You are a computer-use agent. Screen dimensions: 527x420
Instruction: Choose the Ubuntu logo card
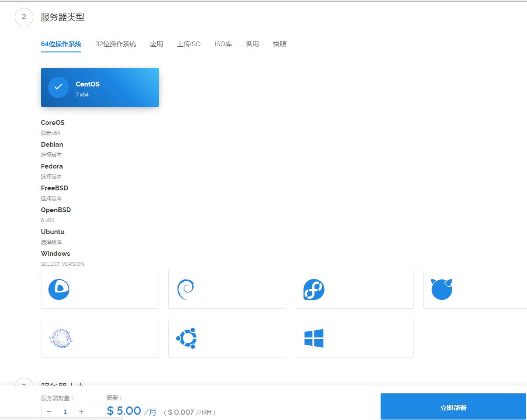[227, 338]
